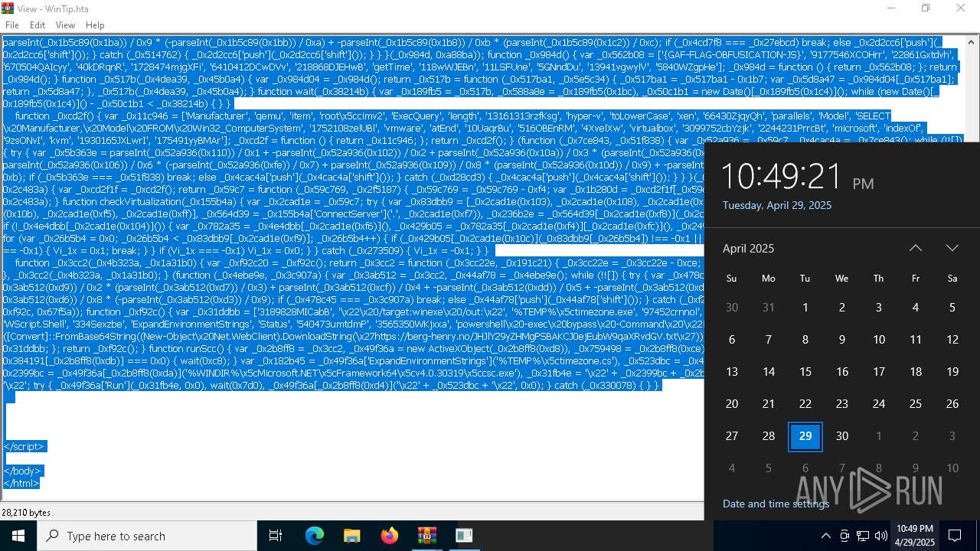Show hidden system tray icons
Image resolution: width=980 pixels, height=551 pixels.
coord(825,536)
